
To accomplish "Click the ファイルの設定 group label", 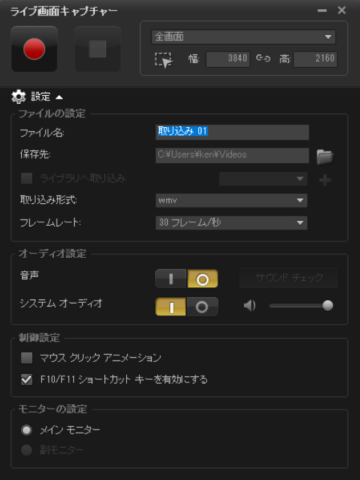I will point(52,114).
